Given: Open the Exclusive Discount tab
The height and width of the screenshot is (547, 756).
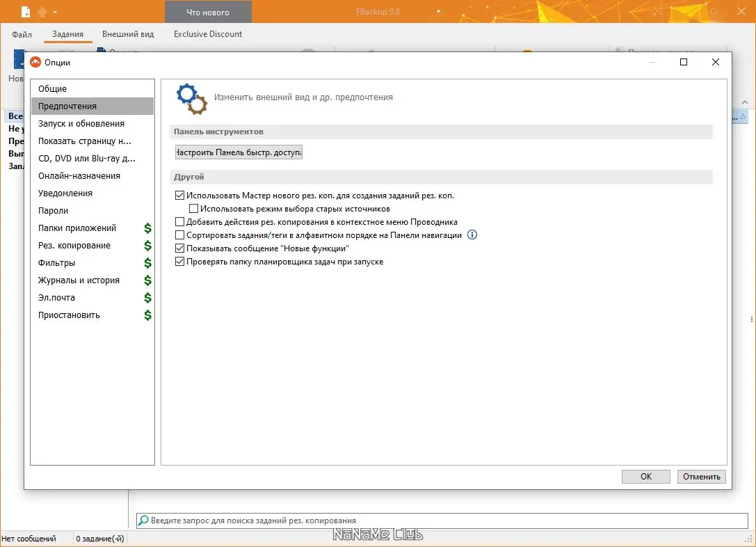Looking at the screenshot, I should [x=208, y=34].
